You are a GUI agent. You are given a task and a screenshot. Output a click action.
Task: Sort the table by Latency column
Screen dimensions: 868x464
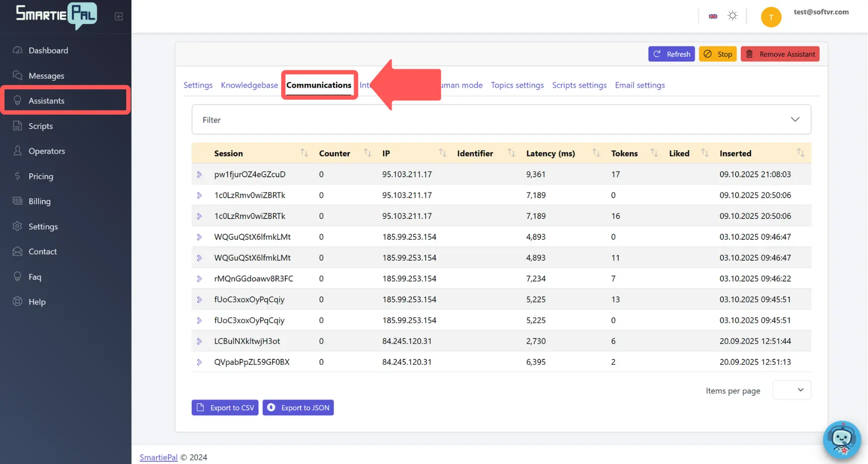[595, 153]
